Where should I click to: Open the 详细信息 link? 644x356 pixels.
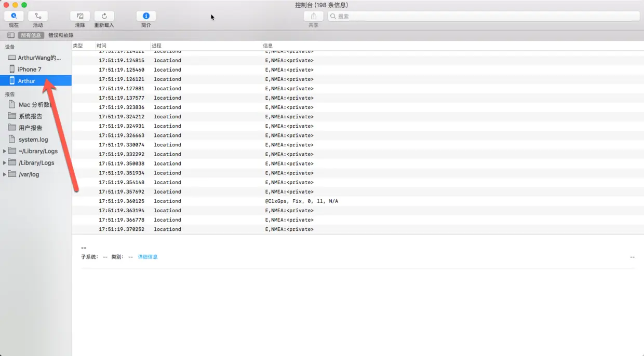tap(147, 257)
